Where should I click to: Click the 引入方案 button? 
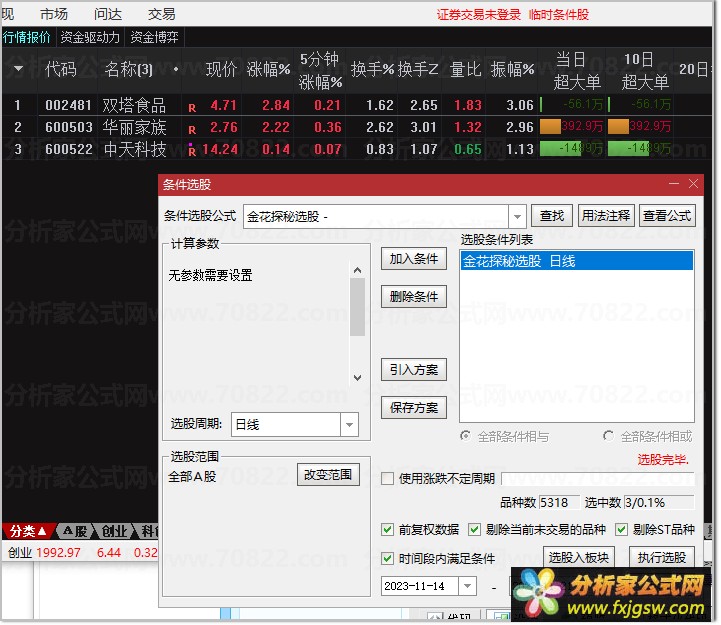point(414,369)
